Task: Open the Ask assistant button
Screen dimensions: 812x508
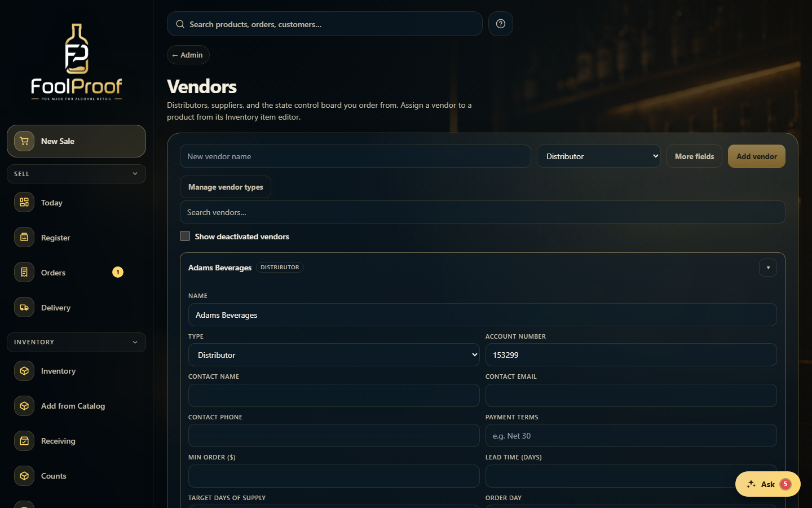Action: (x=768, y=484)
